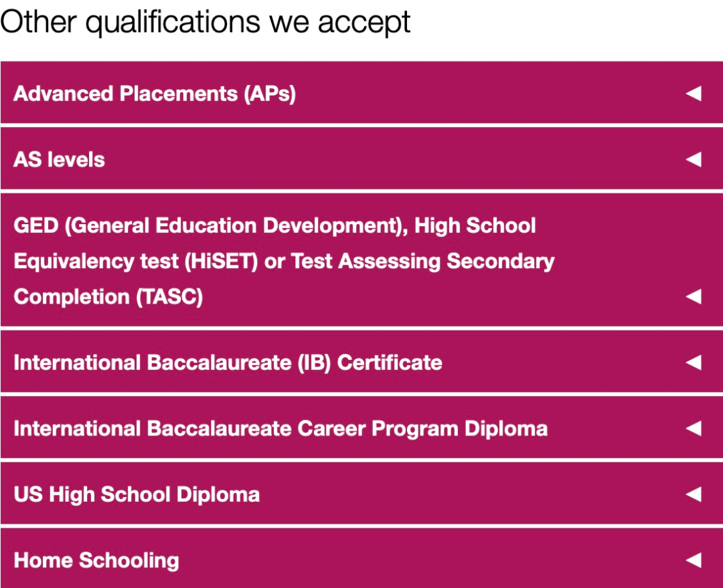Open the International Baccalaureate (IB) Certificate panel
This screenshot has width=723, height=588.
pyautogui.click(x=361, y=362)
